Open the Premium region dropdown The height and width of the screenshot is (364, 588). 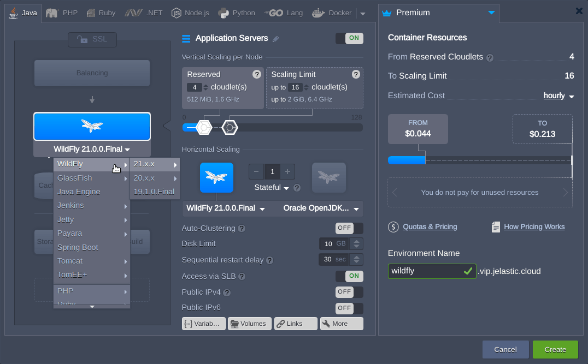tap(438, 13)
